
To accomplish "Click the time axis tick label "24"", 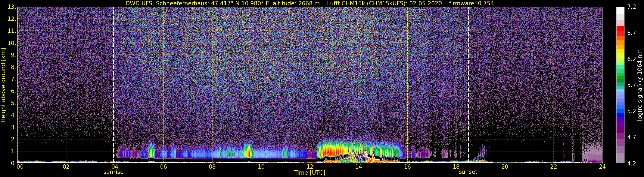I will coord(602,167).
